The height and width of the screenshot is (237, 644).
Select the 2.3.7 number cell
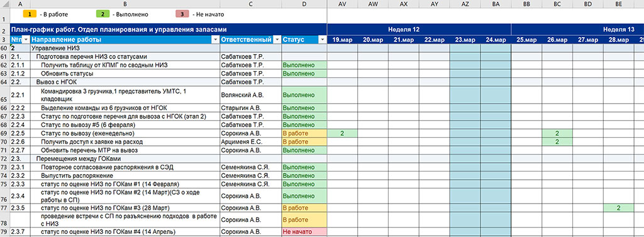click(20, 232)
